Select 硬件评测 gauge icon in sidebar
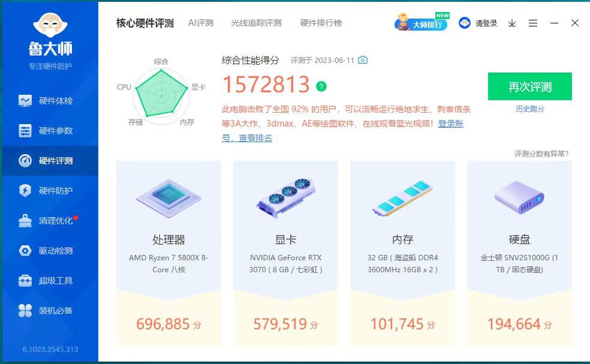The width and height of the screenshot is (590, 364). (25, 161)
